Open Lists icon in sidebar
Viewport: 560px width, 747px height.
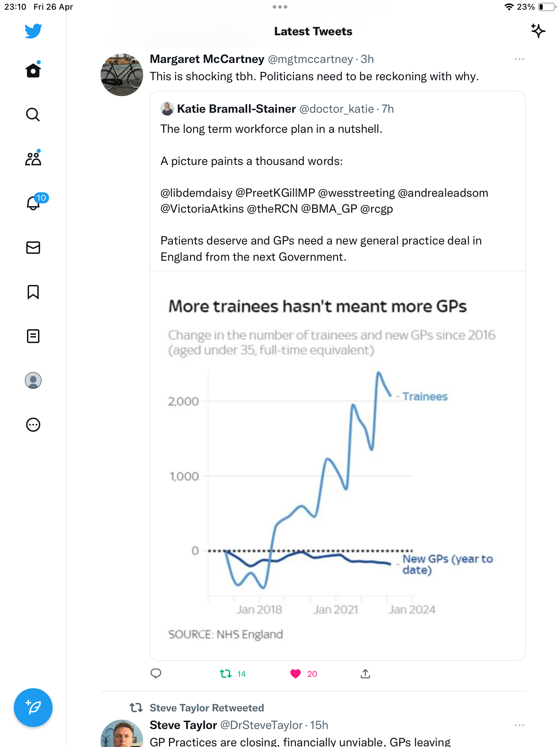33,336
